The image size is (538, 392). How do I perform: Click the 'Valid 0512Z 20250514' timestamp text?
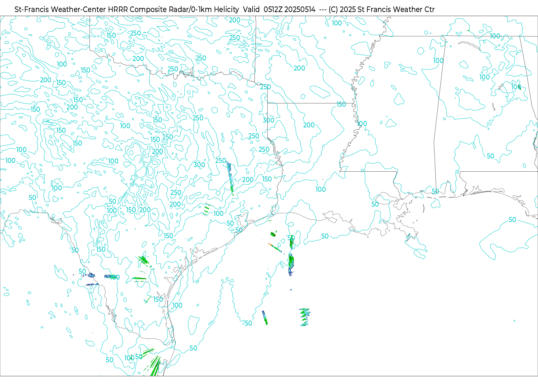(x=279, y=10)
